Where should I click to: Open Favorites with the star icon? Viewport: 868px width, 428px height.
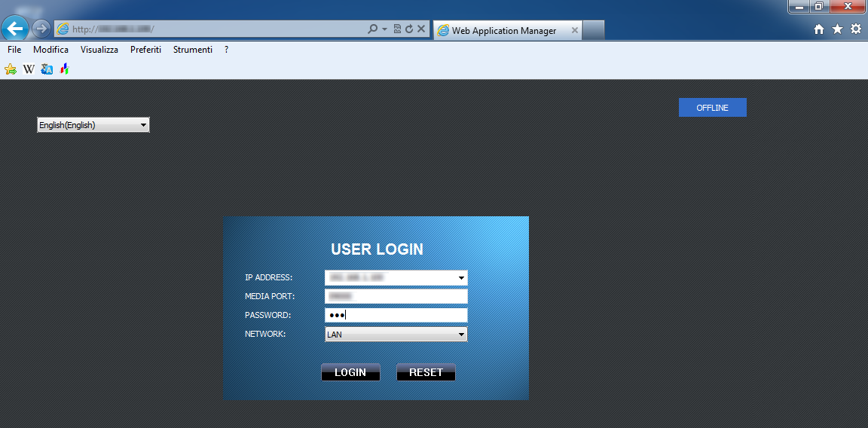click(x=837, y=29)
